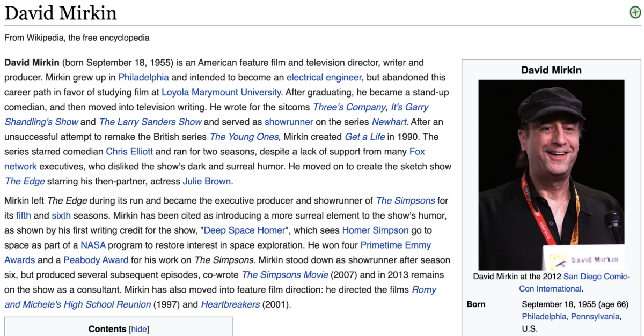The image size is (644, 336).
Task: Open The Edge link in first paragraph
Action: (x=25, y=181)
